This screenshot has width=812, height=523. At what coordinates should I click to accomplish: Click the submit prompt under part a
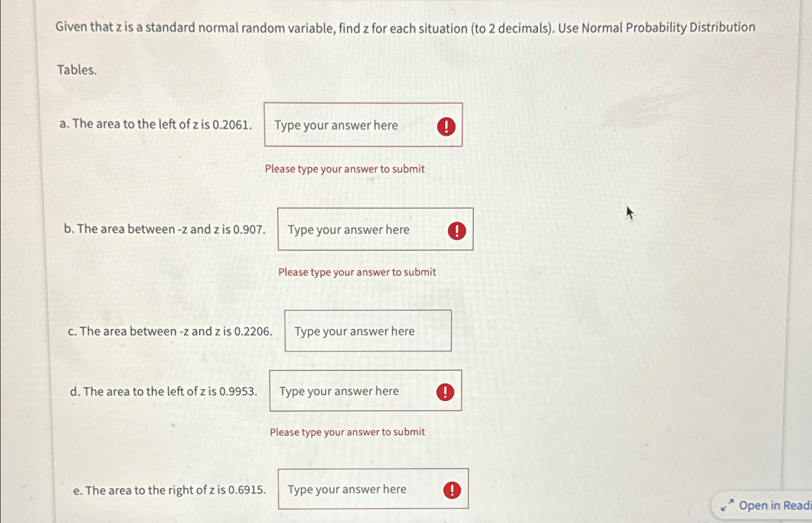pyautogui.click(x=344, y=169)
